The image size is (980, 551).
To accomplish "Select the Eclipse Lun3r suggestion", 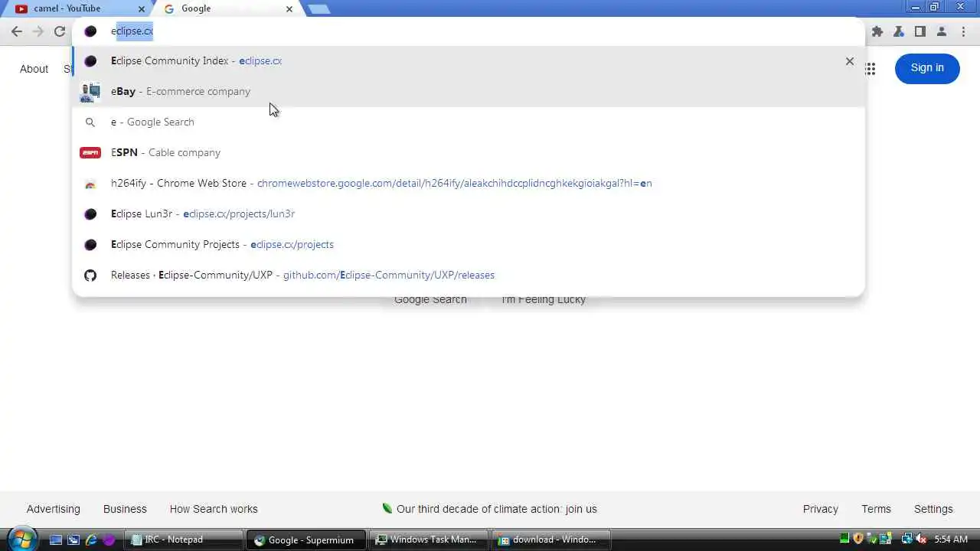I will point(469,214).
